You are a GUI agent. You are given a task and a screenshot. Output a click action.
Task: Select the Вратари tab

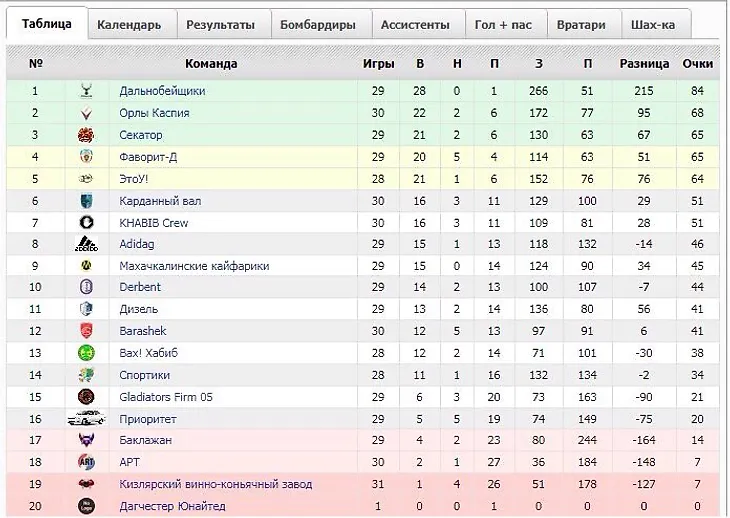pyautogui.click(x=581, y=25)
